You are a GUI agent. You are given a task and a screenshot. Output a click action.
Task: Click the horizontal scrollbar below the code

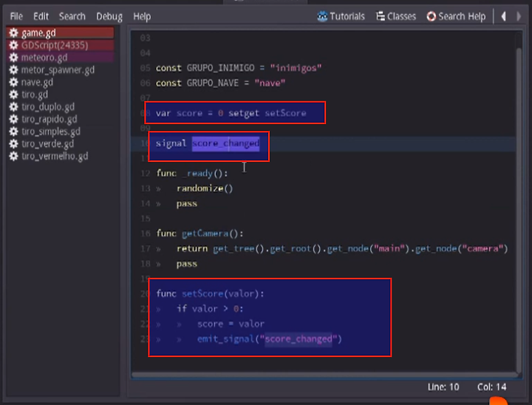coord(325,375)
